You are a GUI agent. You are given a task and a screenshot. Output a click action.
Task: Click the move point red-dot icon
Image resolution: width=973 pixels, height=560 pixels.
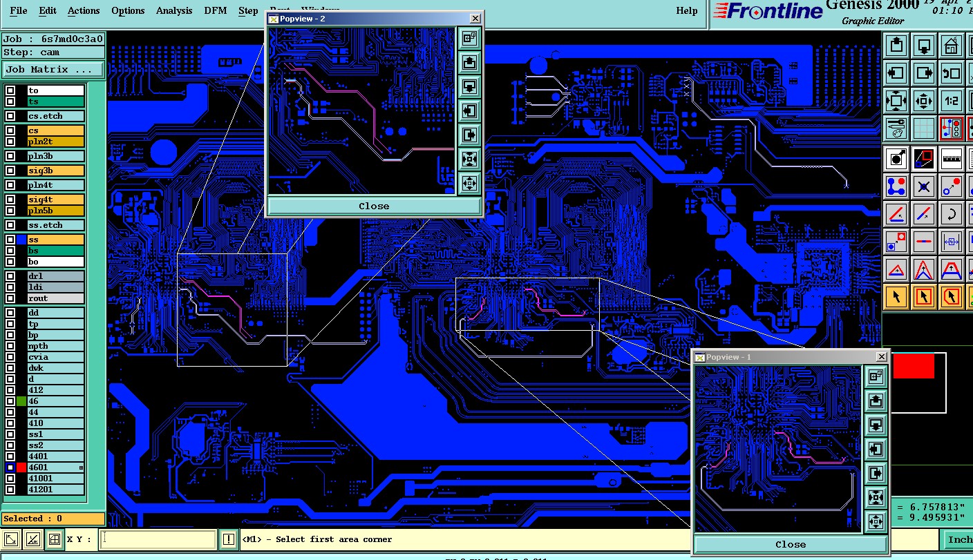tap(952, 186)
